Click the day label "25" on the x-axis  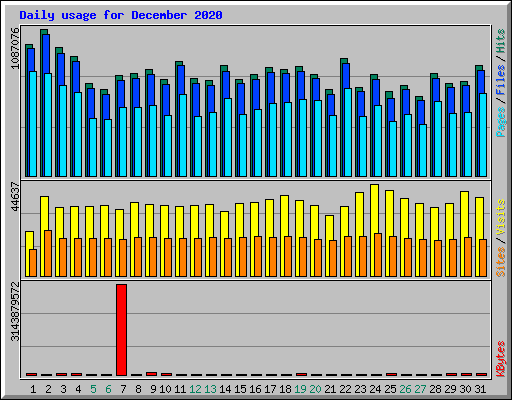390,389
